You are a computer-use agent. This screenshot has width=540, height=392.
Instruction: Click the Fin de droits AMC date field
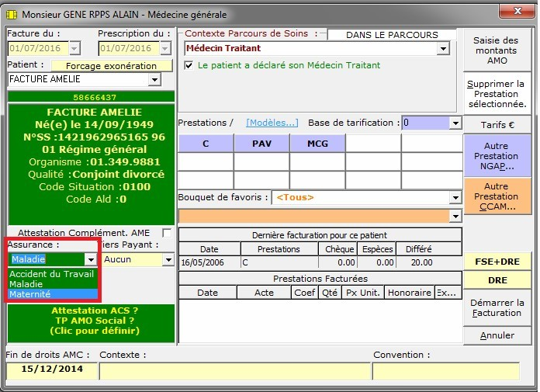(x=52, y=370)
